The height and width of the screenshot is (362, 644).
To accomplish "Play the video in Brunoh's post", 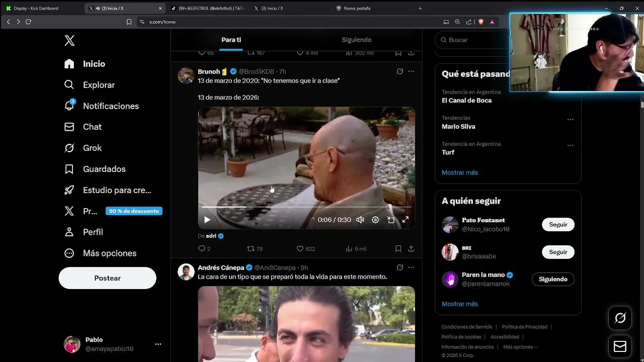I will [x=207, y=220].
